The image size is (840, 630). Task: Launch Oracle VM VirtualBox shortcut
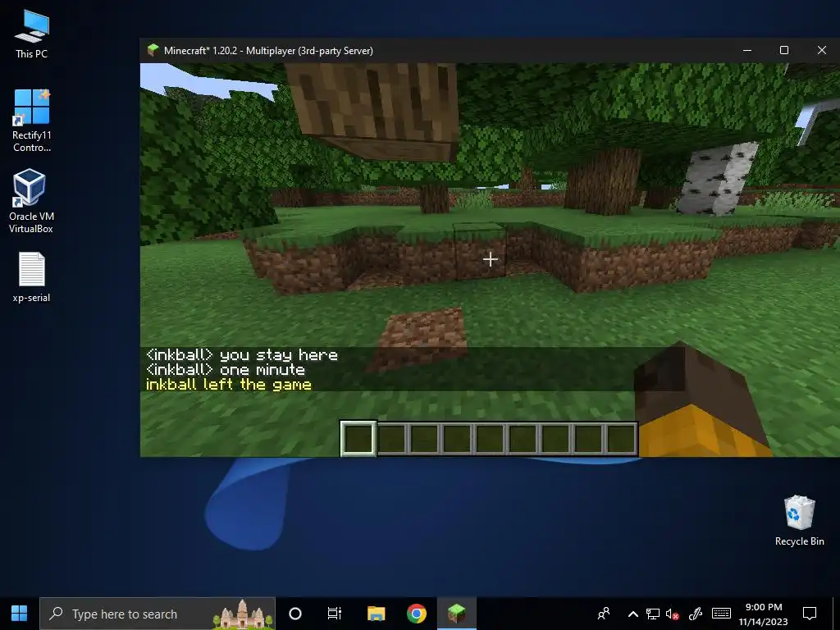tap(32, 201)
